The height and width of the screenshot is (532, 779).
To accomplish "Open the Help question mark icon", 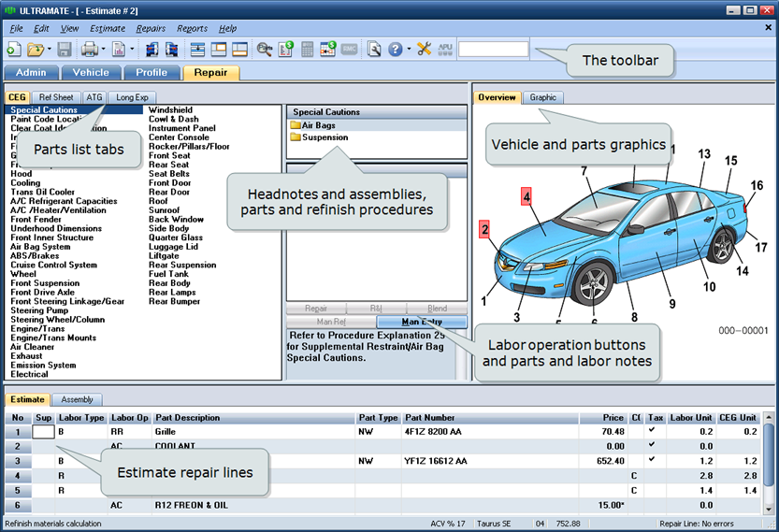I will pos(395,49).
